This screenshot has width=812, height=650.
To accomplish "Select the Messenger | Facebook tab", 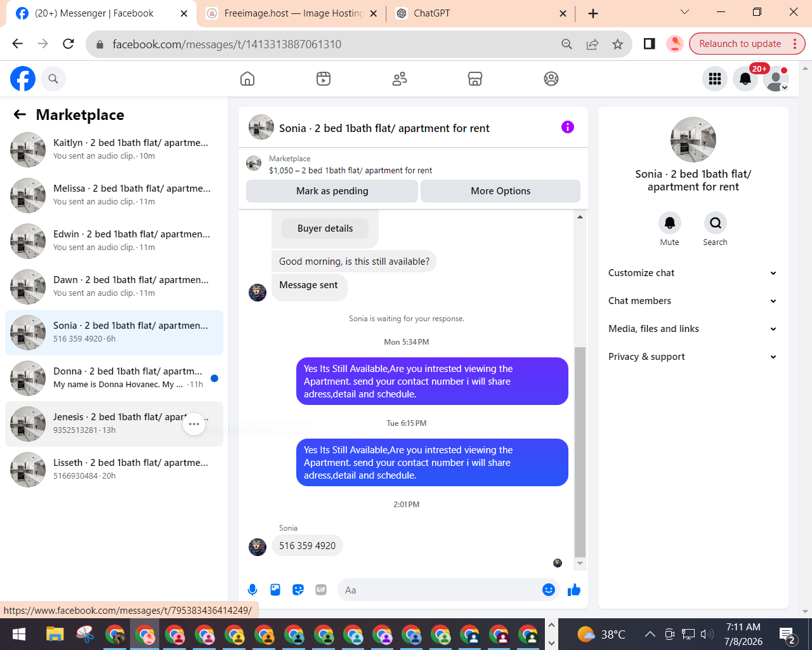I will point(101,13).
